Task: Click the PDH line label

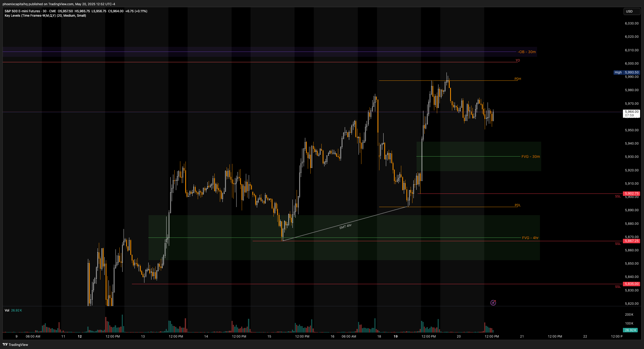Action: [518, 79]
